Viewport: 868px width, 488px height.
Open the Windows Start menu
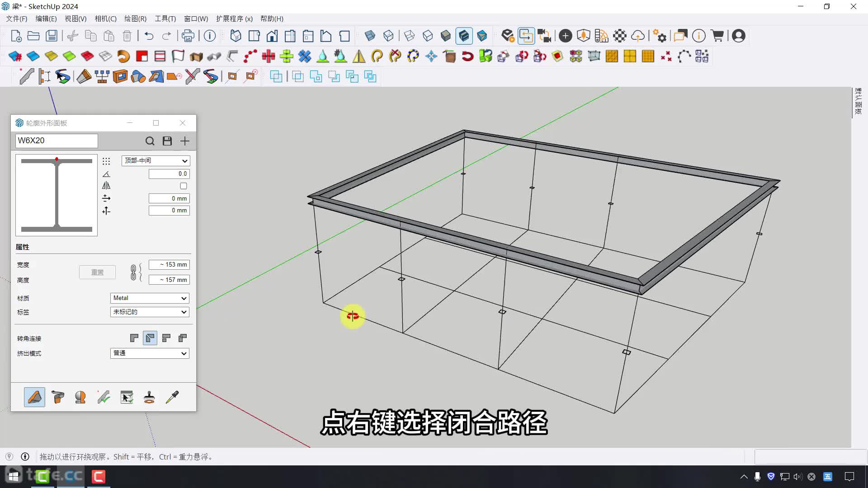(x=14, y=476)
